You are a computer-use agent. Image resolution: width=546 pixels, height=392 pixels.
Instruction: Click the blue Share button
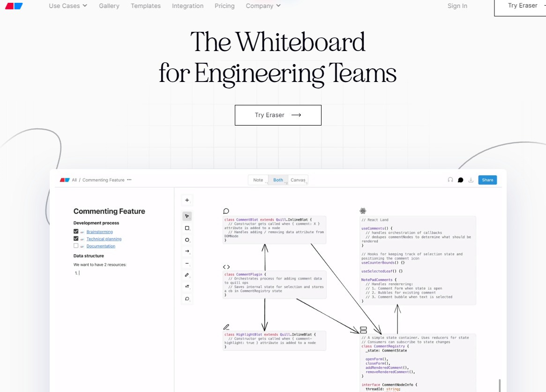tap(487, 180)
